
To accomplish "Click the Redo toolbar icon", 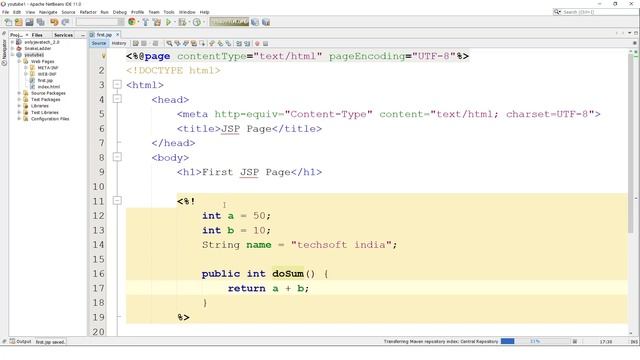I will tap(65, 22).
